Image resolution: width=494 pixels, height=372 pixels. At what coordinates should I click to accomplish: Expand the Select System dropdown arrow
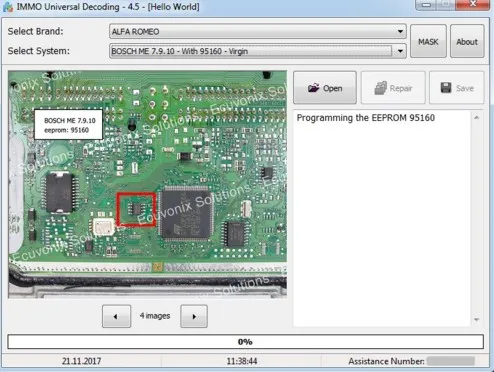[x=400, y=51]
